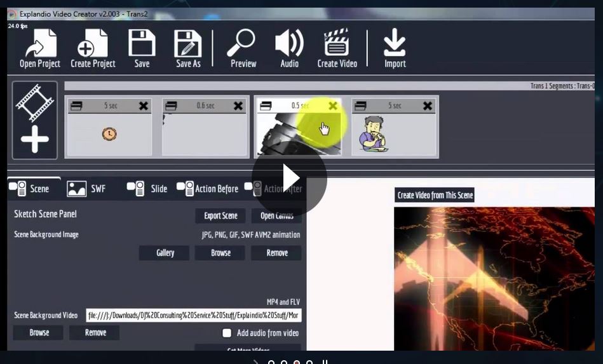Delete the clock scene with its X
This screenshot has width=603, height=364.
[144, 105]
